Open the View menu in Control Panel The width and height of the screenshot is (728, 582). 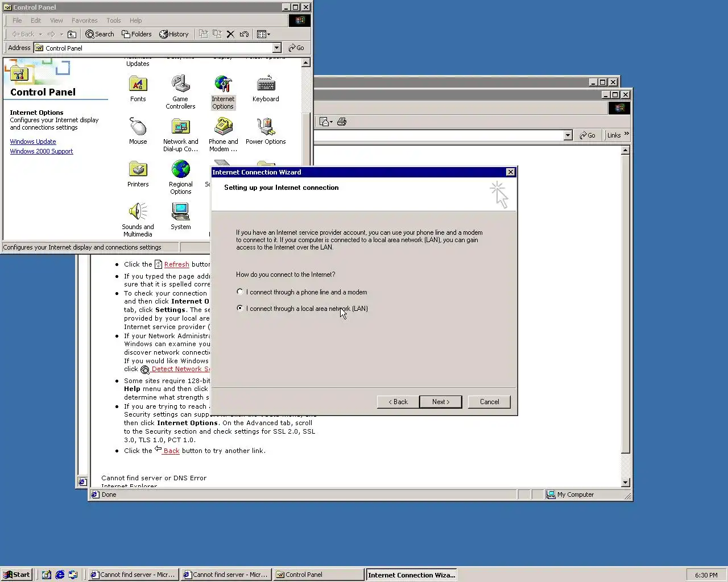[x=56, y=20]
